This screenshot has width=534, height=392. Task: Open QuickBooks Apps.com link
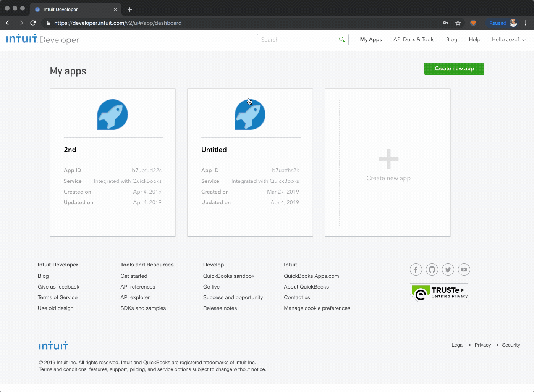click(x=311, y=276)
